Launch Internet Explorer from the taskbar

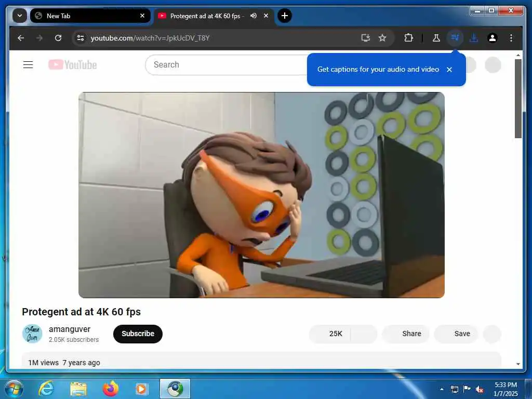click(46, 389)
